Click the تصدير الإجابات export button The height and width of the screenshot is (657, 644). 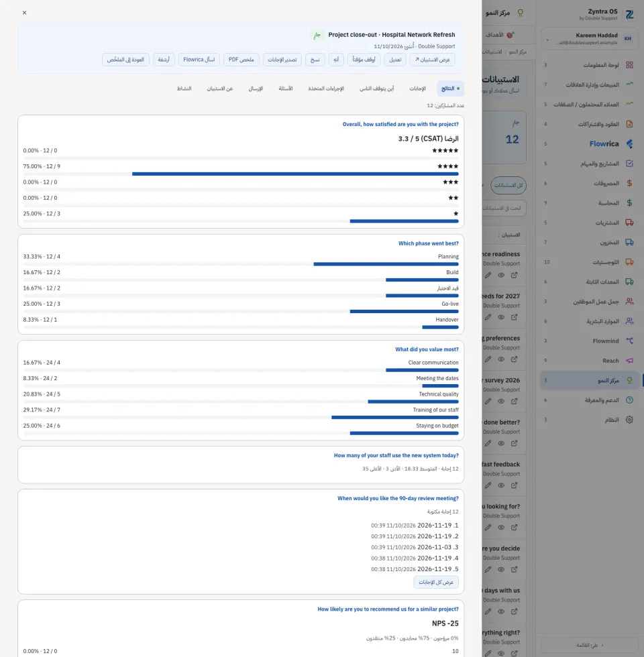282,60
